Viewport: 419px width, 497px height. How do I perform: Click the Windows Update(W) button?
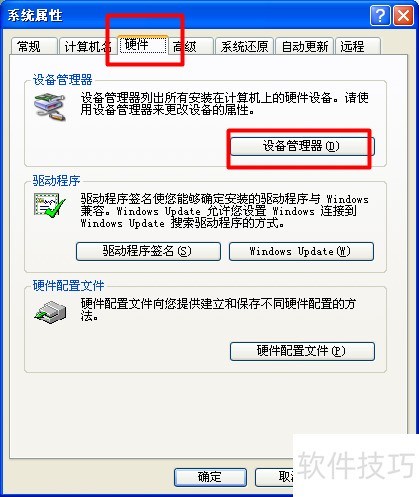click(301, 251)
